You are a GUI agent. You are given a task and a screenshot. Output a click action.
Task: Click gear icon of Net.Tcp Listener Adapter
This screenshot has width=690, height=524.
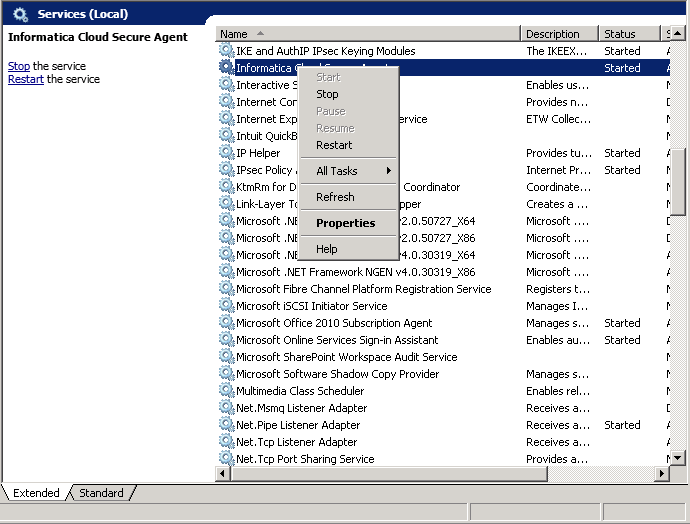[x=226, y=441]
